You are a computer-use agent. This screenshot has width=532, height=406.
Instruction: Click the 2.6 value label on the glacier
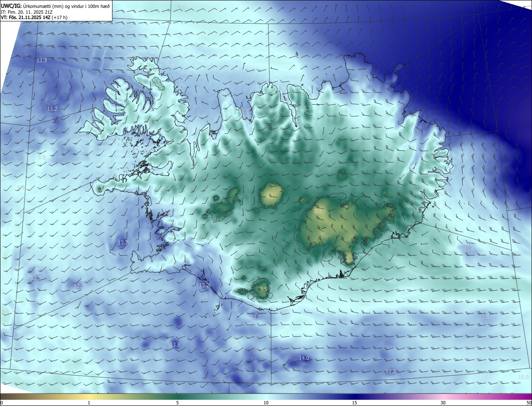350,260
